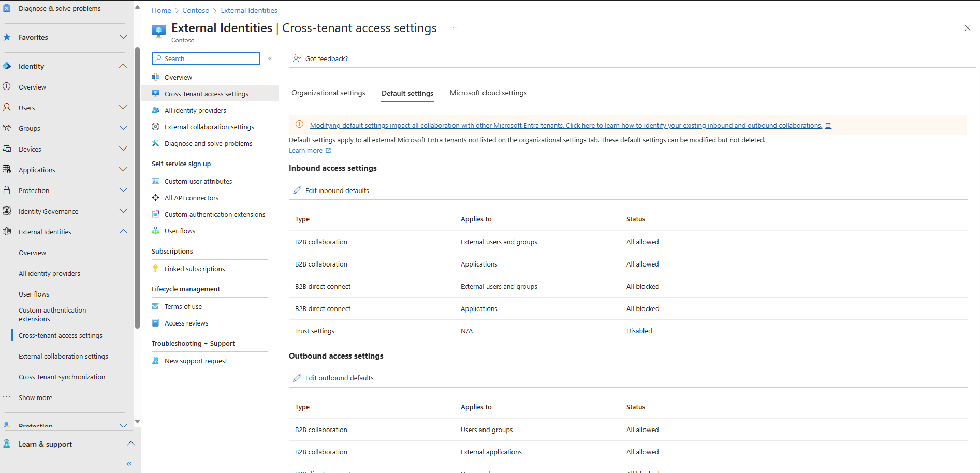Select the Cross-tenant access settings icon

click(156, 94)
